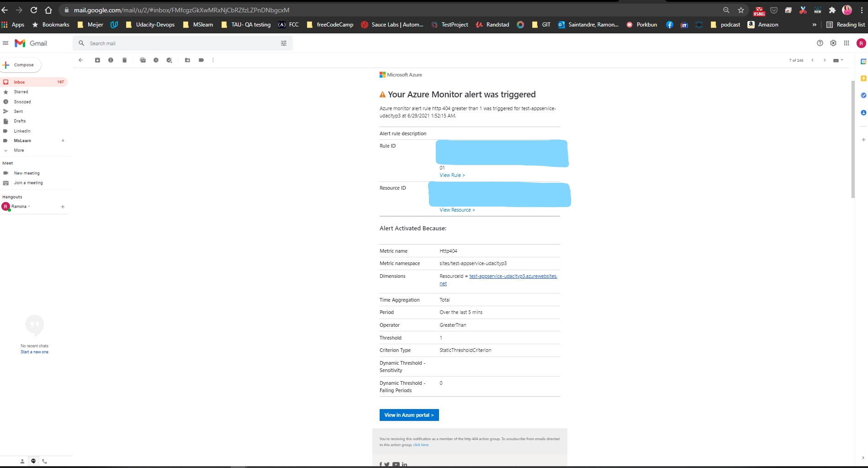
Task: Open the Labels icon in toolbar
Action: click(201, 60)
